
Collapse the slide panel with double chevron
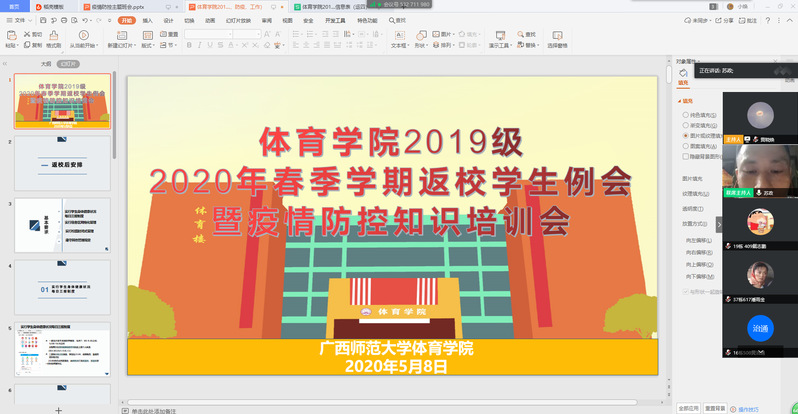click(x=5, y=64)
